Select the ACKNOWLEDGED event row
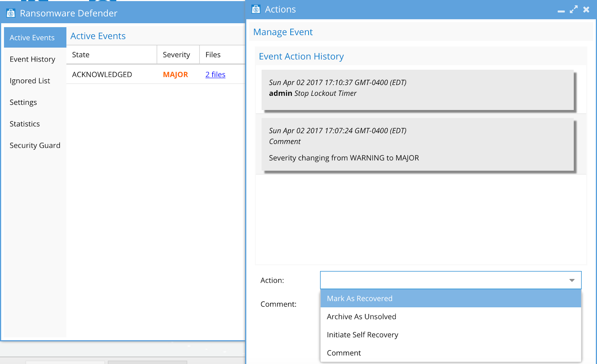Screen dimensions: 597x364 [156, 75]
